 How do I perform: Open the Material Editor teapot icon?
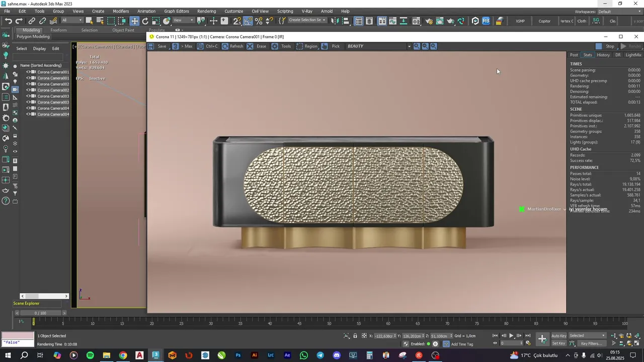(416, 21)
